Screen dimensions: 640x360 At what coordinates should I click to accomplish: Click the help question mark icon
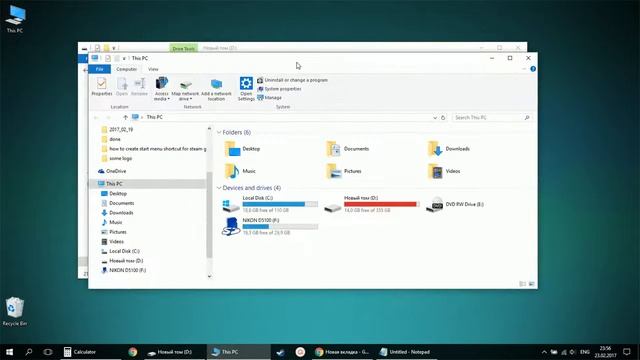pos(533,69)
